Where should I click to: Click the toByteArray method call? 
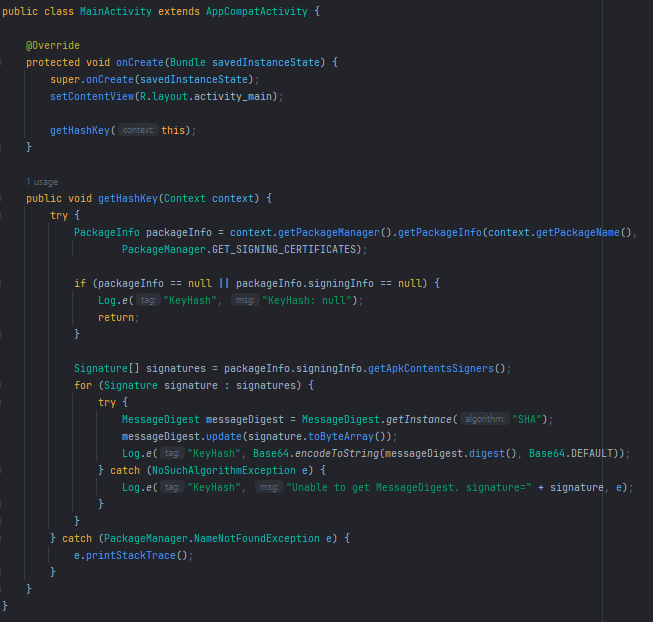[341, 436]
